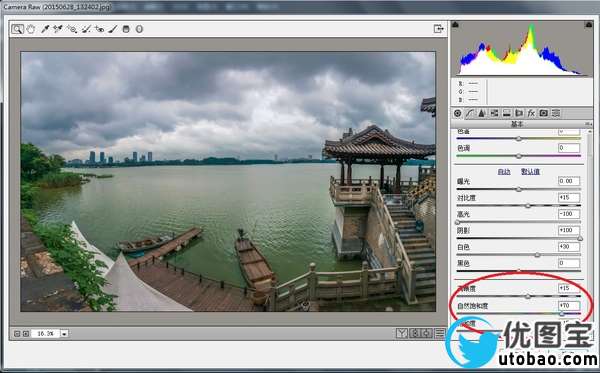Image resolution: width=600 pixels, height=373 pixels.
Task: Open the Basic panel flyout menu
Action: click(587, 124)
